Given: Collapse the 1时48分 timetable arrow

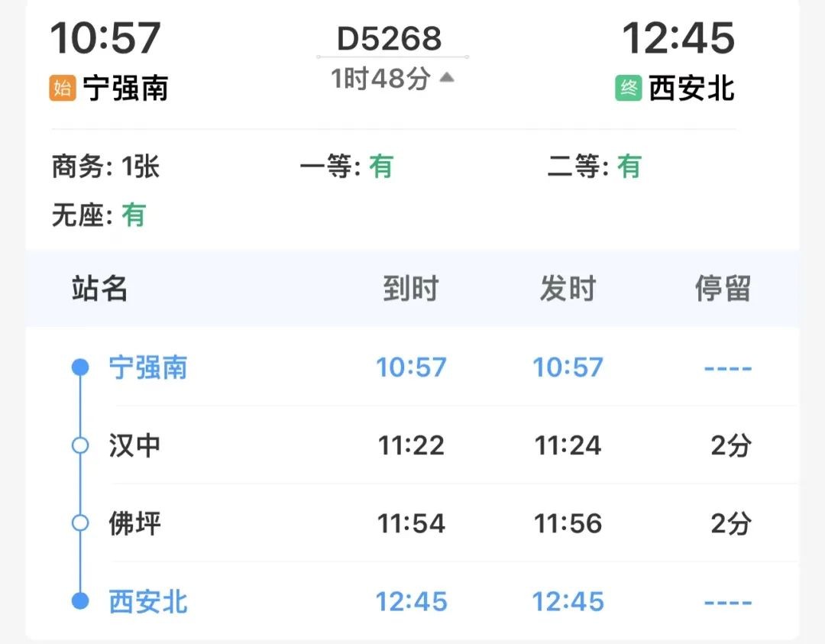Looking at the screenshot, I should [448, 77].
